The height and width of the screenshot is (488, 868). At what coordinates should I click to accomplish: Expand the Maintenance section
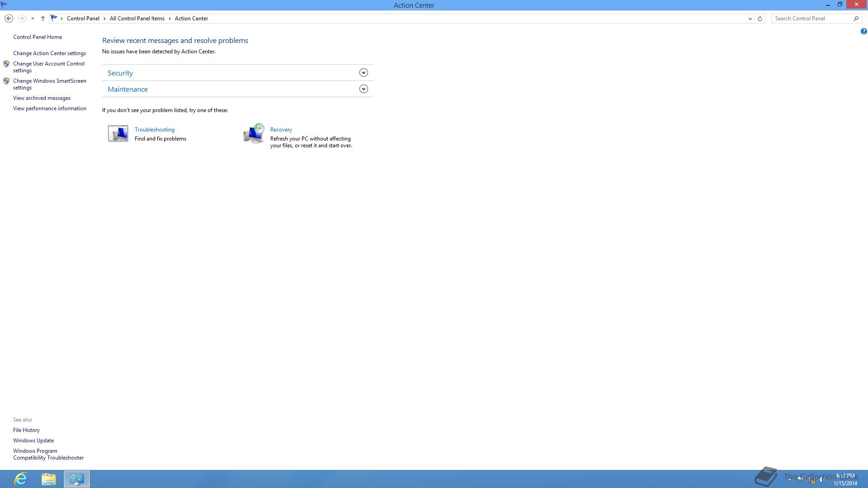tap(363, 89)
